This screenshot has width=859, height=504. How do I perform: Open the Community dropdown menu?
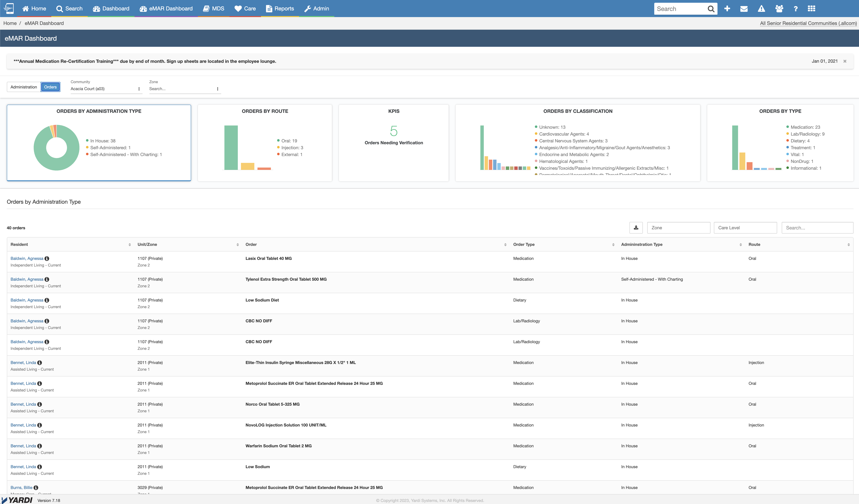pos(139,89)
